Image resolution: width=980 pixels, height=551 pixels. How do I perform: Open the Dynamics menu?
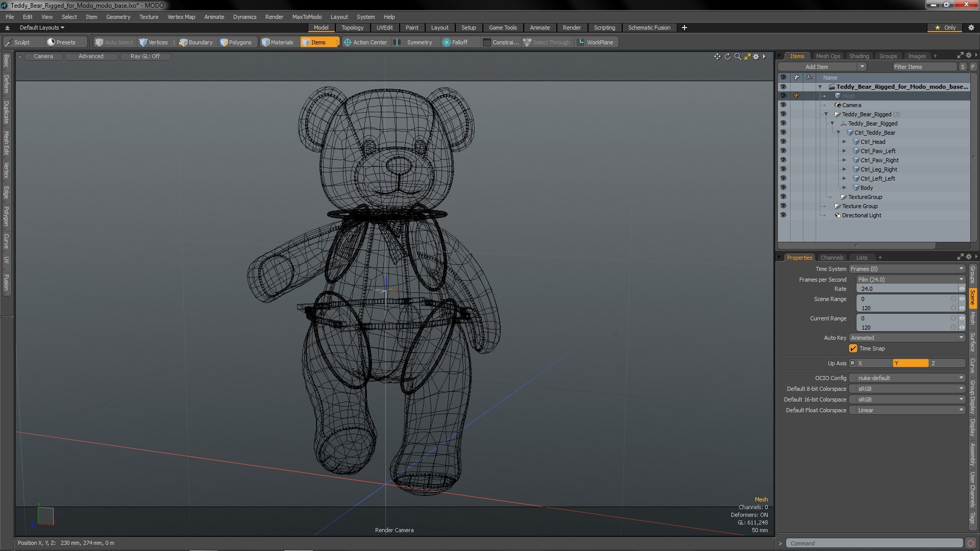click(244, 17)
